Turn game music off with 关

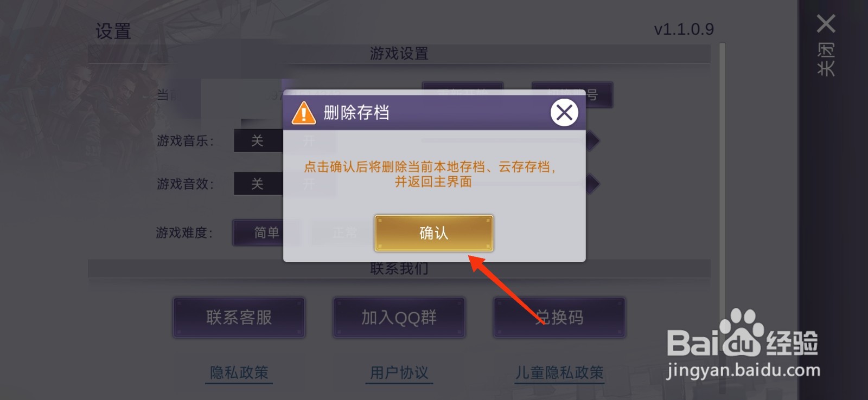258,141
